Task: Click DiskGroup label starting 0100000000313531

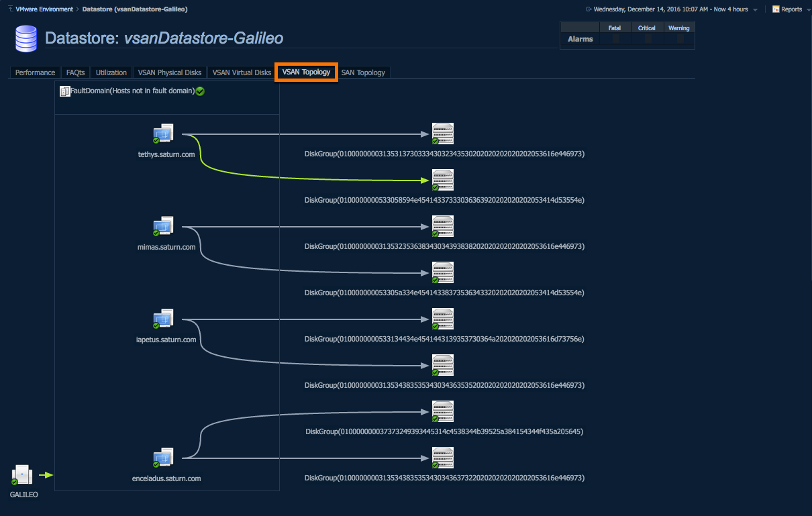Action: pos(444,154)
